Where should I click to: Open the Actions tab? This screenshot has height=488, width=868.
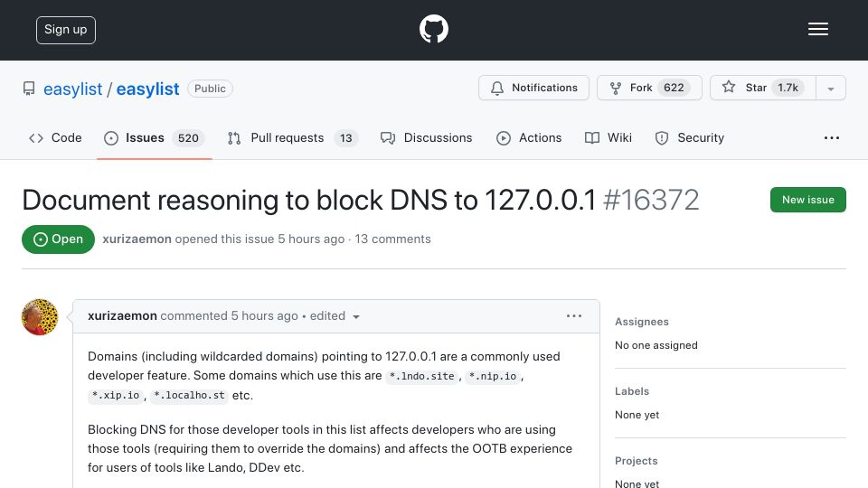[529, 137]
